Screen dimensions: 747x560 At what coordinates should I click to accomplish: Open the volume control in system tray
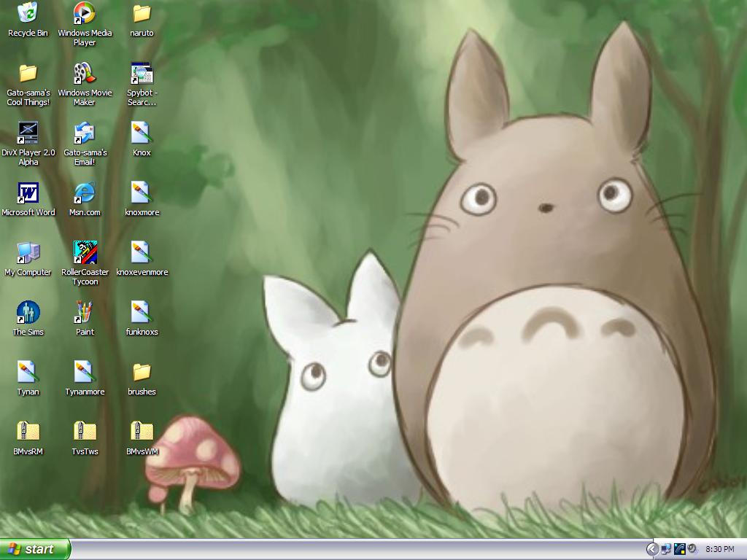(691, 548)
